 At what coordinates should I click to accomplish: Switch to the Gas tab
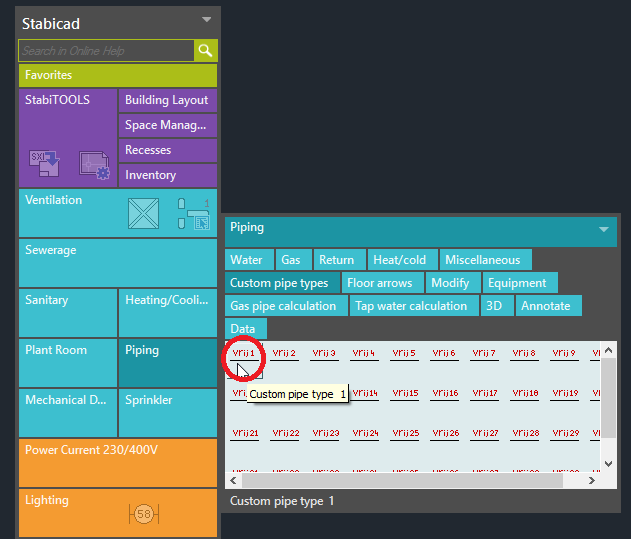[x=294, y=260]
